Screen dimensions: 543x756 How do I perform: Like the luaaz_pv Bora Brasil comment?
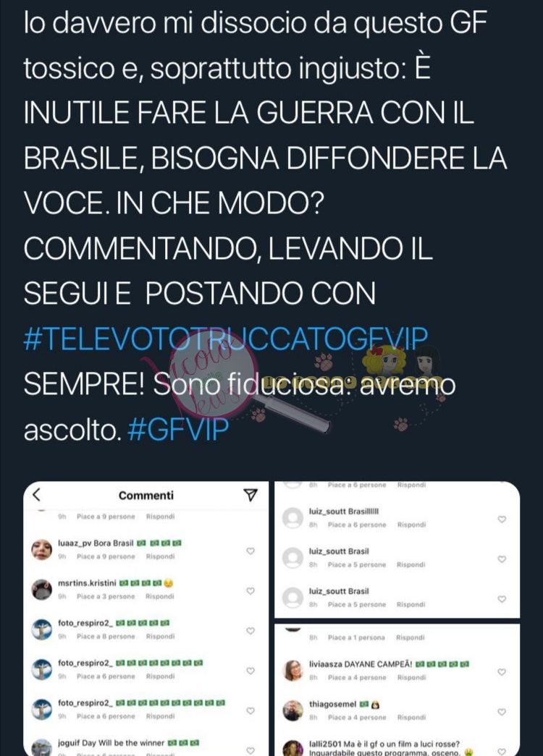click(x=250, y=551)
